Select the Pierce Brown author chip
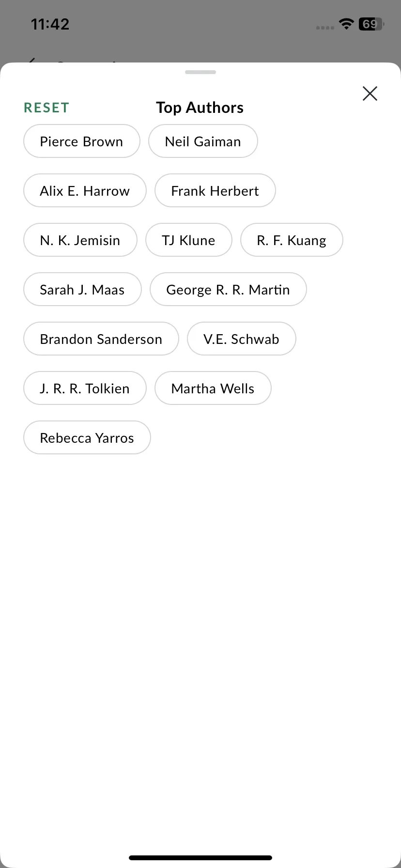 tap(82, 141)
